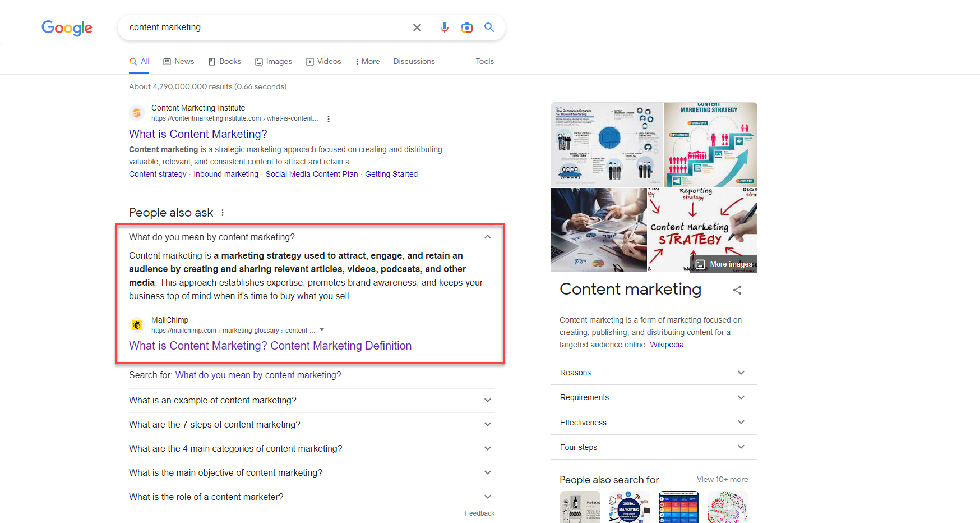Open Social Media Content Plan sitelink

click(x=312, y=175)
